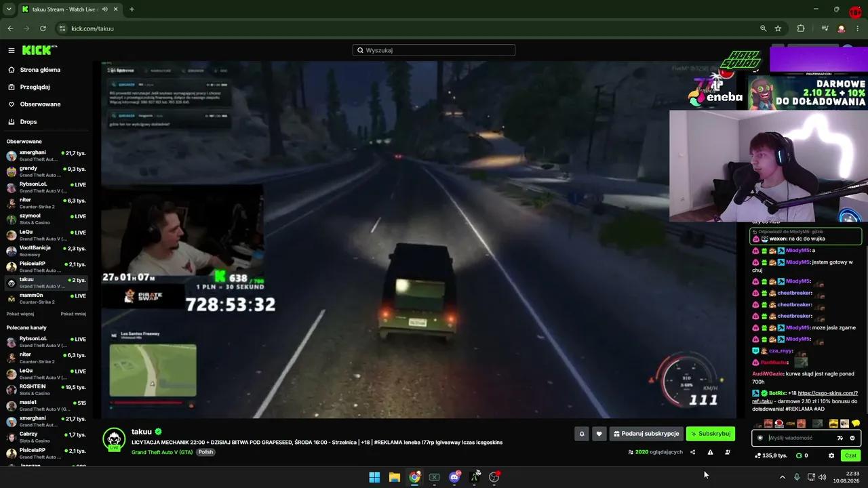Open the Przeglądaj section
This screenshot has width=868, height=488.
click(35, 87)
